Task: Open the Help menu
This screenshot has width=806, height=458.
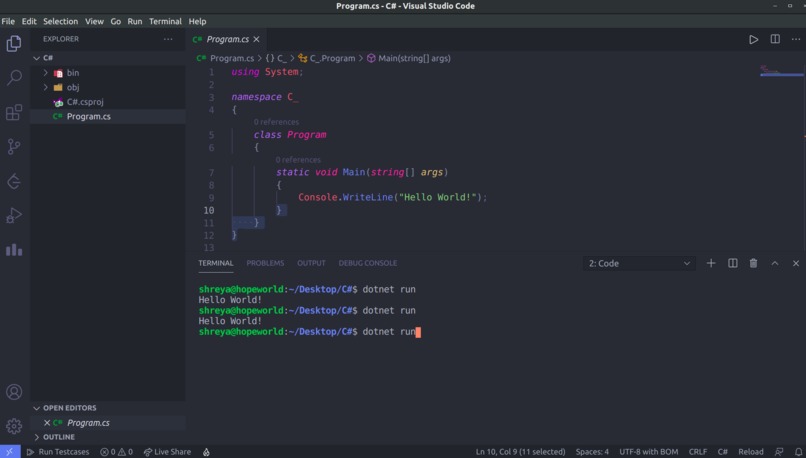Action: [197, 21]
